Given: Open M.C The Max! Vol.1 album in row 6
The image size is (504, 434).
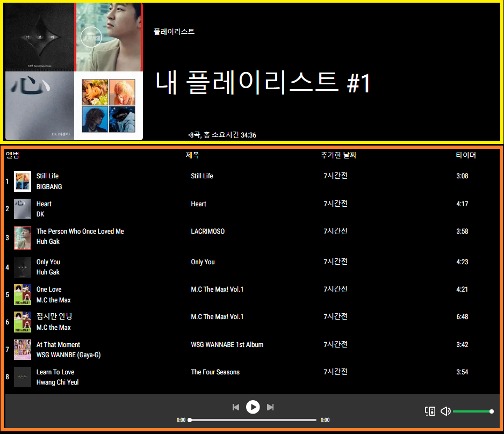Looking at the screenshot, I should [x=217, y=317].
